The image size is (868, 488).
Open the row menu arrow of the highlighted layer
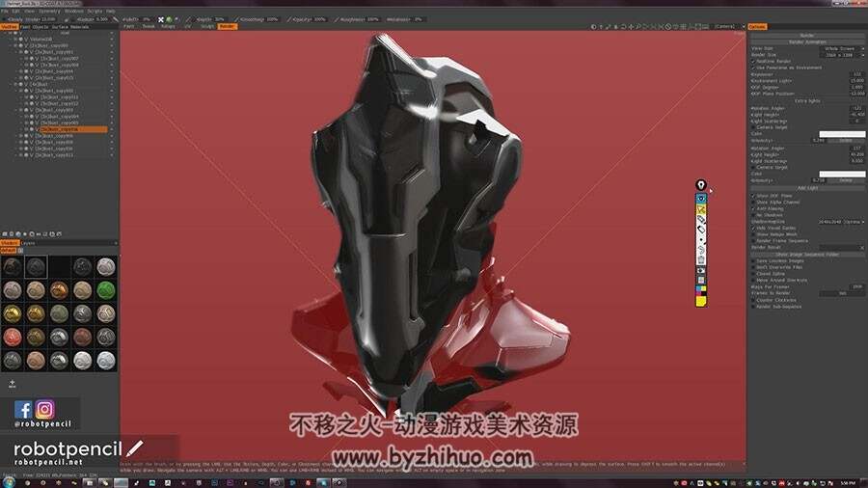(x=111, y=129)
